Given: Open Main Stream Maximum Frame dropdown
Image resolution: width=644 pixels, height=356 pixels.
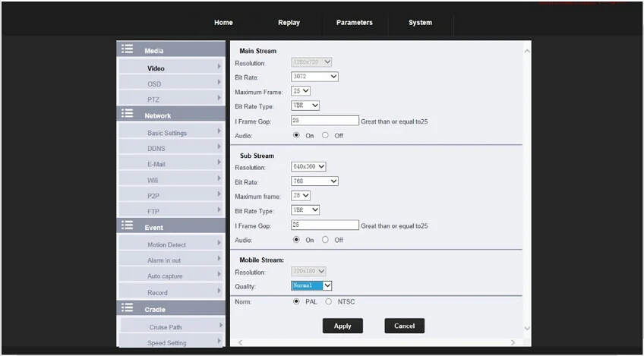Looking at the screenshot, I should coord(301,91).
